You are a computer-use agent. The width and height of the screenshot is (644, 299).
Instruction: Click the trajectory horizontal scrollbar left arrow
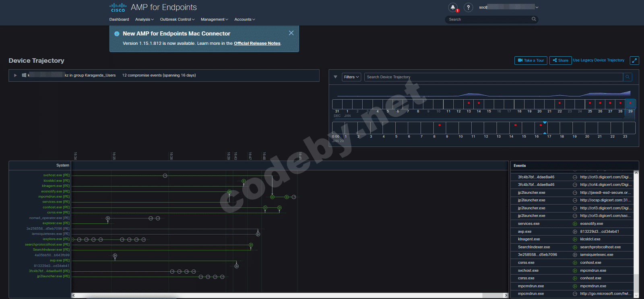pos(73,295)
